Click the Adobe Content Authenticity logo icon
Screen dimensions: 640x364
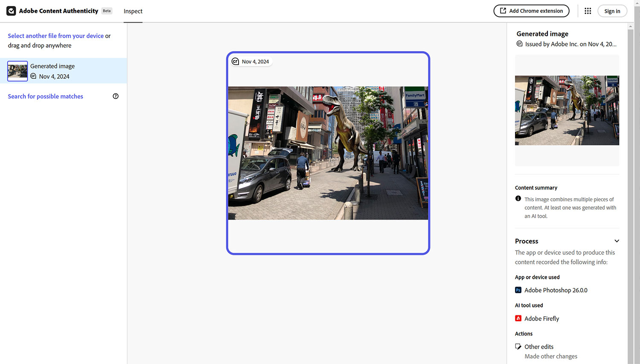point(11,11)
